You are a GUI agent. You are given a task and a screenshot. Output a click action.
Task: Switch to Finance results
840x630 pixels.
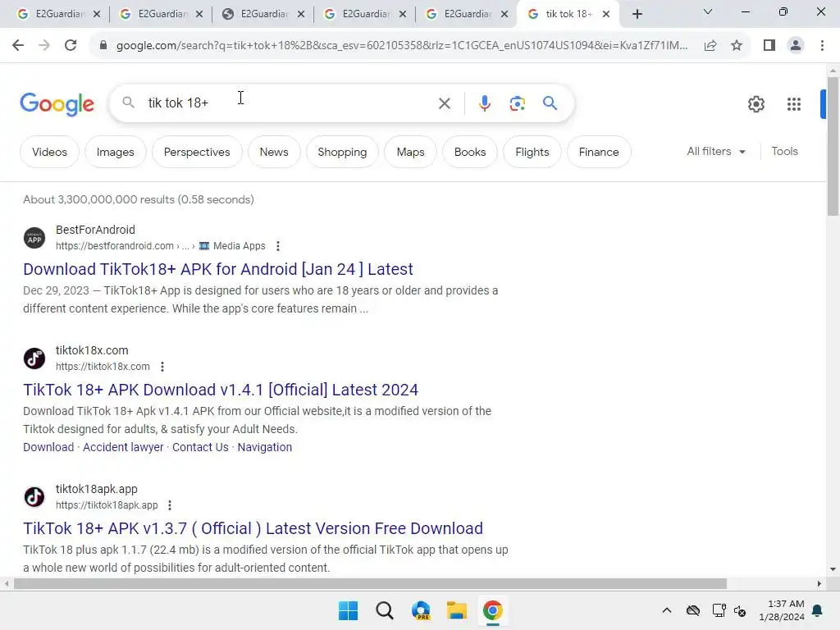coord(599,152)
